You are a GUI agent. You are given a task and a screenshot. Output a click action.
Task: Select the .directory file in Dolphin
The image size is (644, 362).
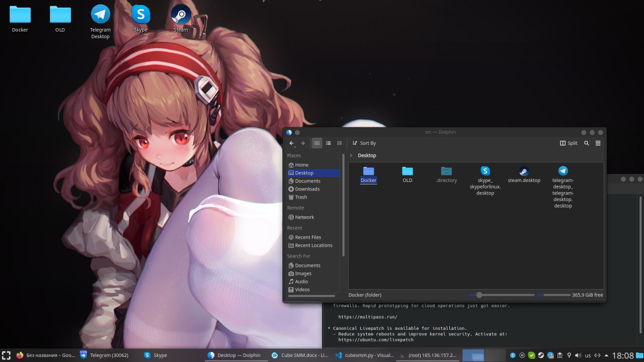[446, 174]
